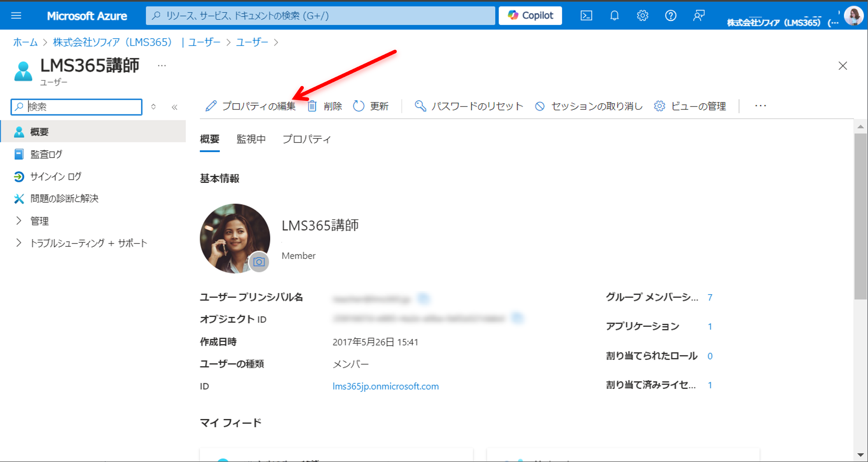The image size is (868, 462).
Task: Launch Cloud Shell from the header
Action: 586,16
